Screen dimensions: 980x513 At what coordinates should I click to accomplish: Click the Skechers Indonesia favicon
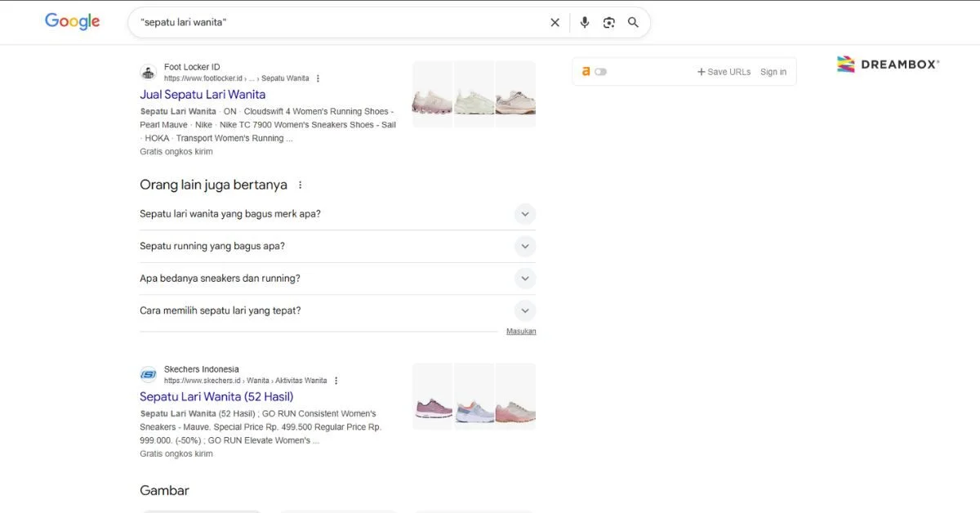click(x=148, y=374)
